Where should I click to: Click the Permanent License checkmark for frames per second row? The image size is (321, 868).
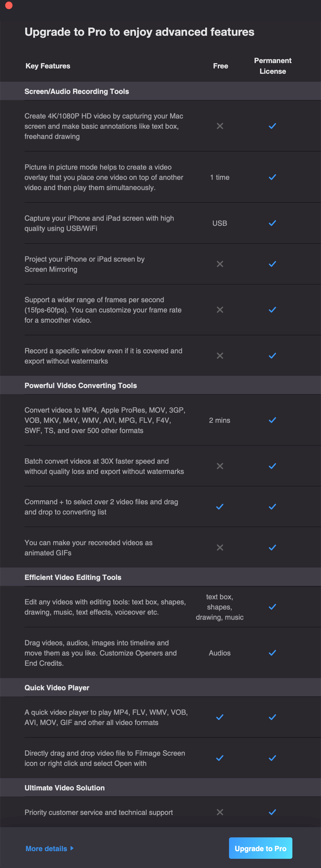click(x=272, y=310)
